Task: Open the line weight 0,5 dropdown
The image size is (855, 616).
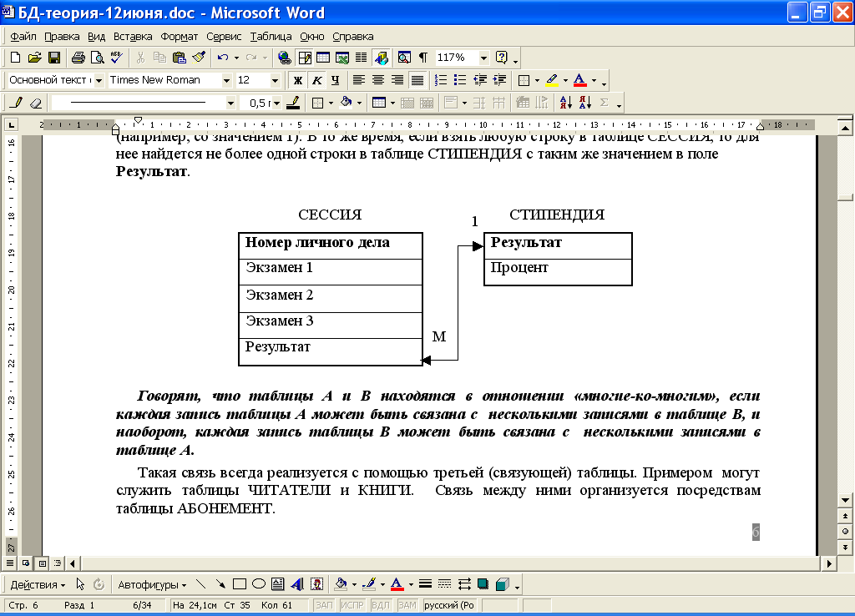Action: pyautogui.click(x=277, y=103)
